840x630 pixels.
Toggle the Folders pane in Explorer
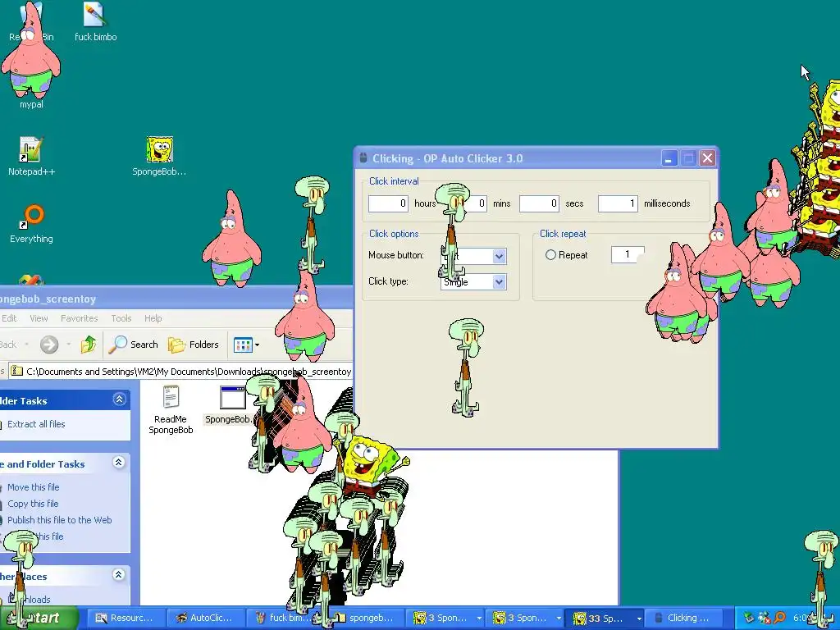click(x=194, y=345)
